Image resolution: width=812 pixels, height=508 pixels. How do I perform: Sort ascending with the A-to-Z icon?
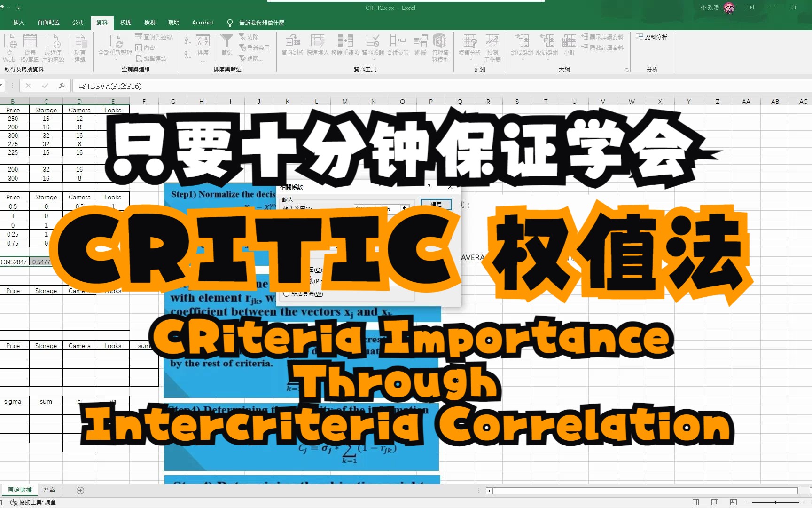click(188, 40)
